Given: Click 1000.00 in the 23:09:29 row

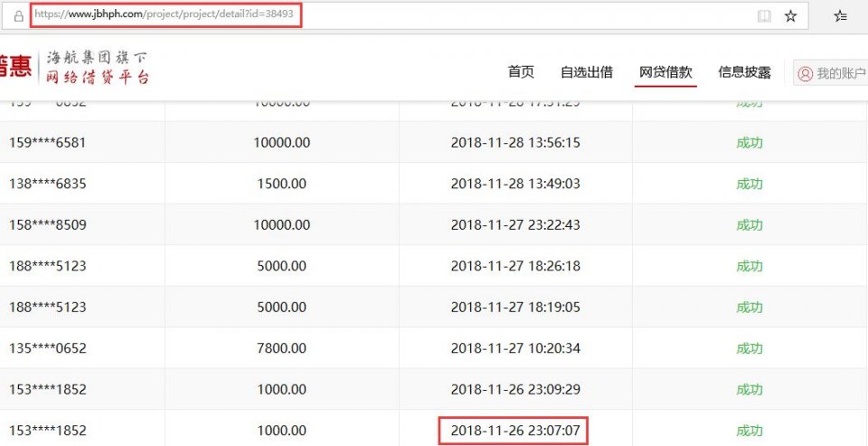Looking at the screenshot, I should [282, 390].
